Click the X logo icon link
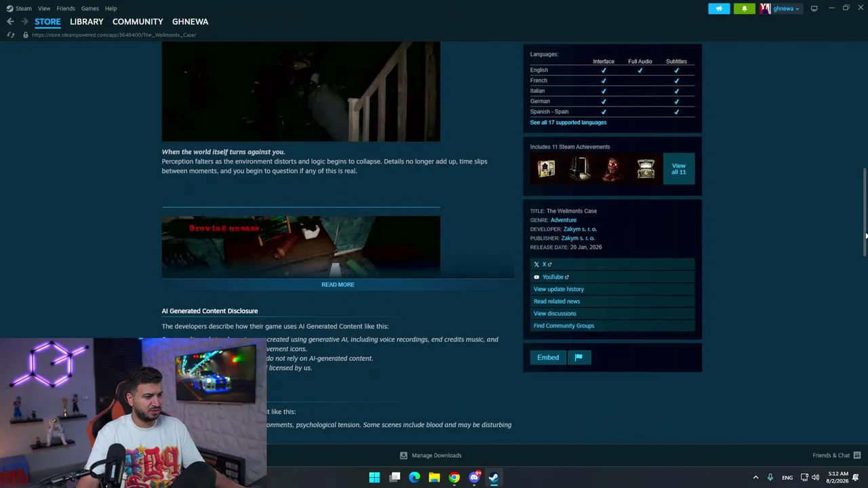This screenshot has width=868, height=488. 536,264
